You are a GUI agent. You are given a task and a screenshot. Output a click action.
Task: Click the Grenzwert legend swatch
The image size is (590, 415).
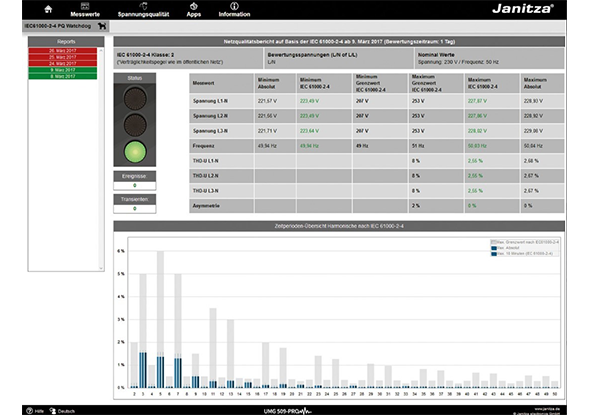[x=494, y=242]
